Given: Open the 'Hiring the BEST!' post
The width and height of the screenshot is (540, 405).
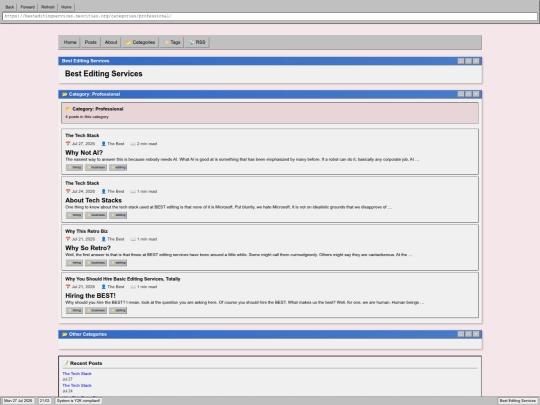Looking at the screenshot, I should (90, 295).
